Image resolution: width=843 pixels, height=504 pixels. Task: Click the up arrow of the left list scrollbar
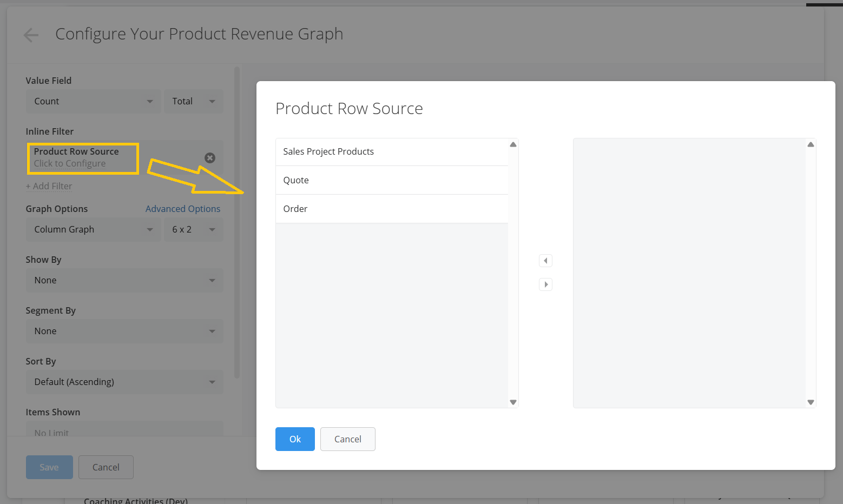pos(513,144)
